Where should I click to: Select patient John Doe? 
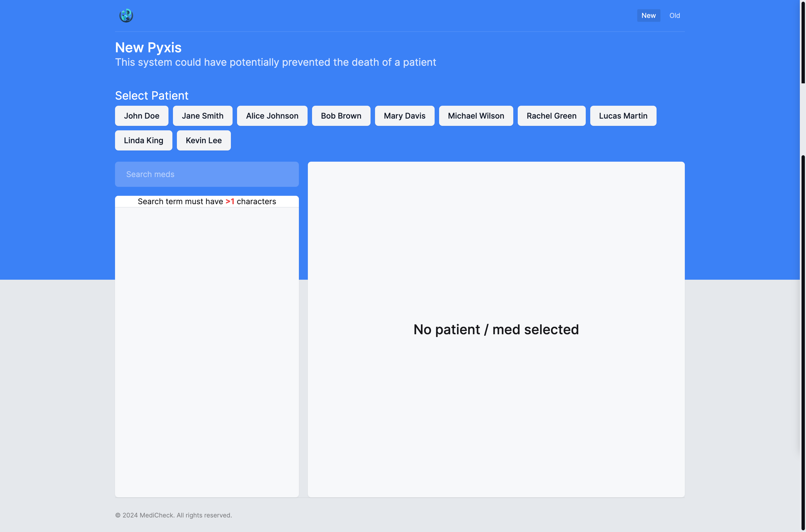tap(142, 116)
